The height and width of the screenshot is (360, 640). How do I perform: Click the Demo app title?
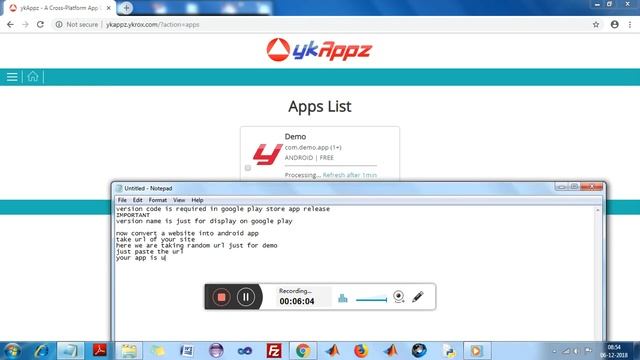295,136
